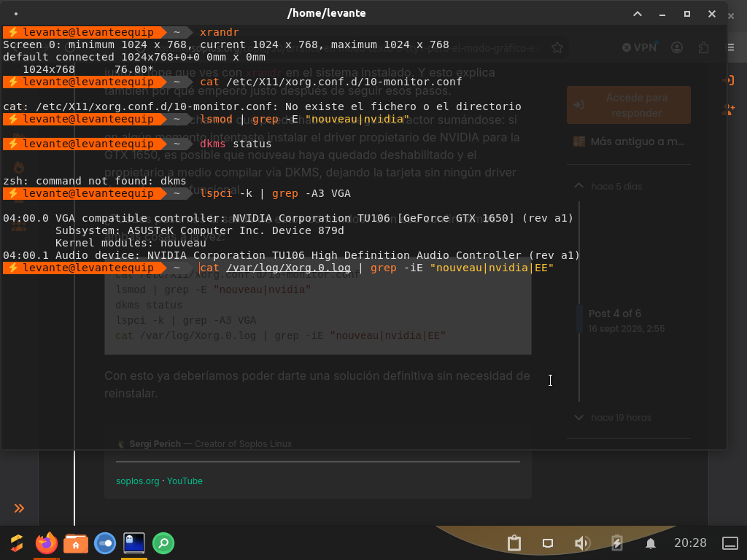Viewport: 747px width, 560px height.
Task: Switch to the terminal taskbar icon
Action: pyautogui.click(x=134, y=542)
